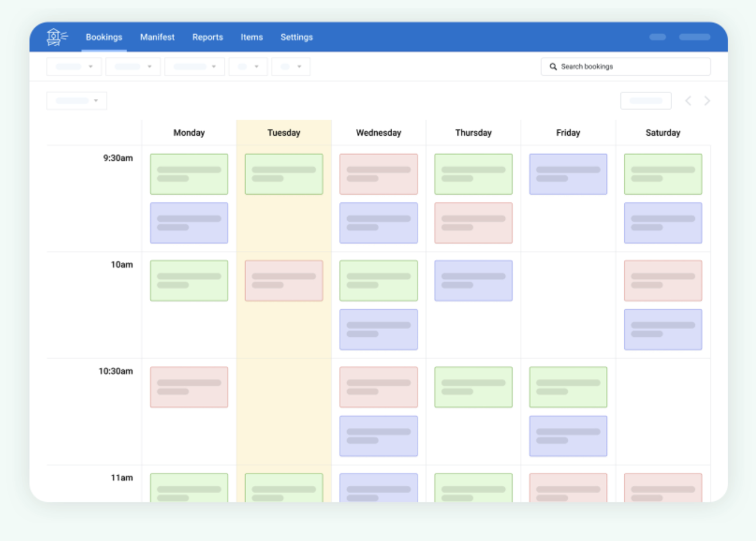
Task: Open Monday 11am green booking
Action: (189, 488)
